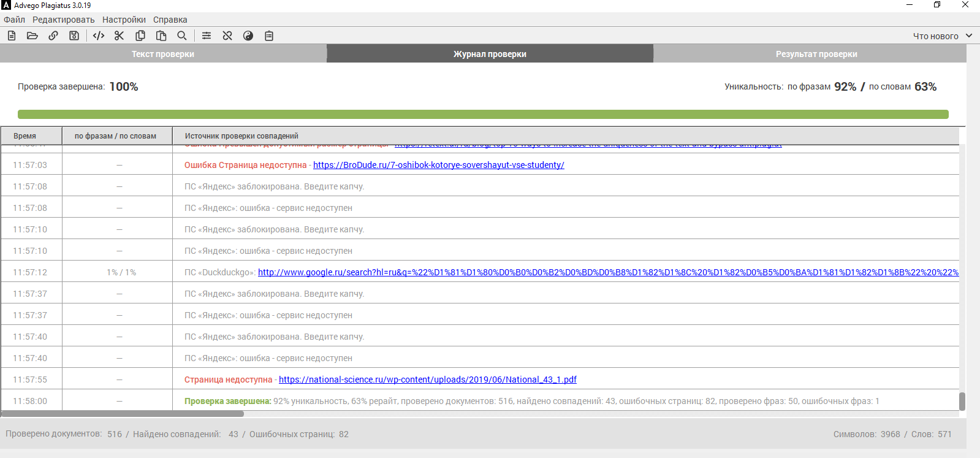Click the 11:57:40 сервис недоступен message
This screenshot has height=458, width=980.
(x=268, y=358)
